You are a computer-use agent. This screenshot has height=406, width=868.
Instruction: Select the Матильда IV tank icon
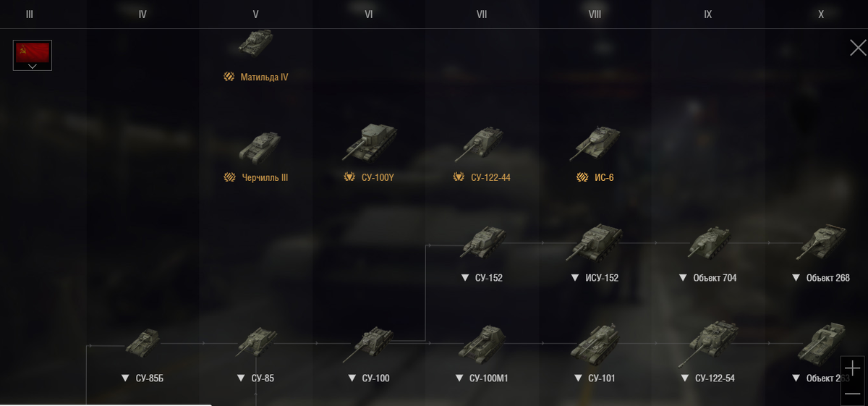[x=256, y=43]
